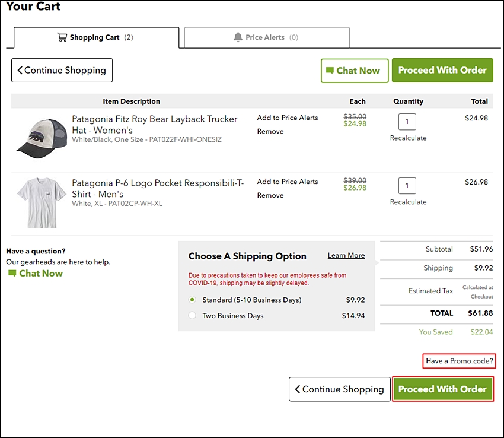Add the trucker hat to Price Alerts
The width and height of the screenshot is (504, 438).
pos(288,118)
